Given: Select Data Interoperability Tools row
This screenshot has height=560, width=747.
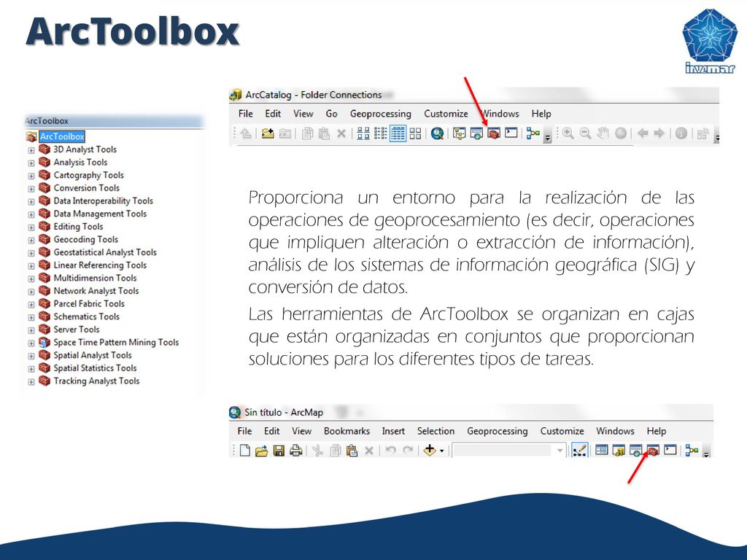Looking at the screenshot, I should (103, 201).
